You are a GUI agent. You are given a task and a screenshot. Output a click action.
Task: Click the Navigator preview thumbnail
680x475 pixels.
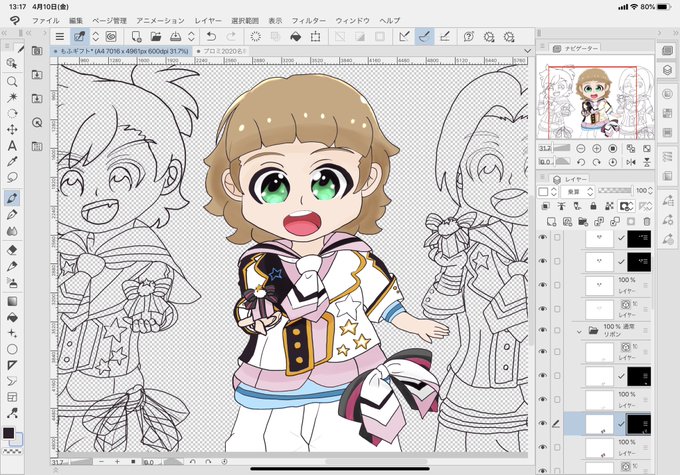pyautogui.click(x=595, y=97)
